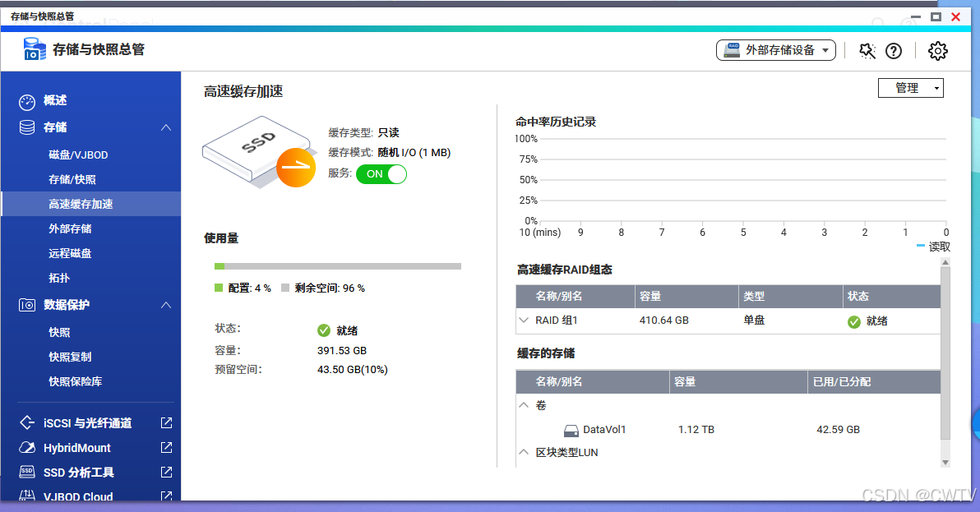This screenshot has height=512, width=980.
Task: Click the tools wrench icon in header
Action: click(867, 51)
